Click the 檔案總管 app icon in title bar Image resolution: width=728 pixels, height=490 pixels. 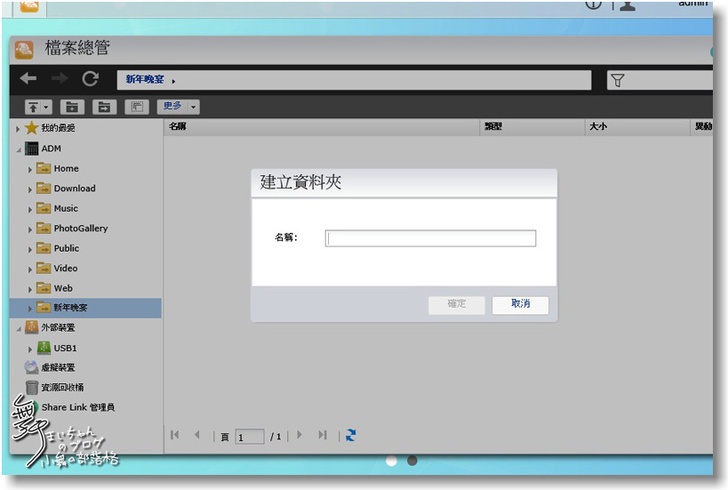[x=24, y=49]
